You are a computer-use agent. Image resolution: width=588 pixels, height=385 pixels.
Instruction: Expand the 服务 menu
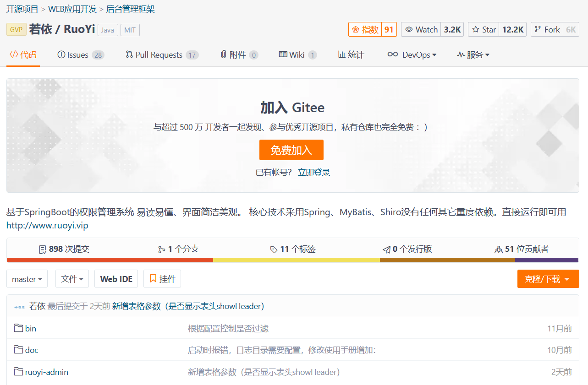click(x=473, y=55)
